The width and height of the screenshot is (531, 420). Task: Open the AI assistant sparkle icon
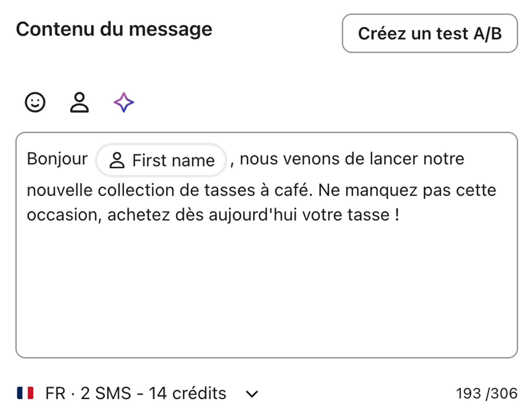124,103
